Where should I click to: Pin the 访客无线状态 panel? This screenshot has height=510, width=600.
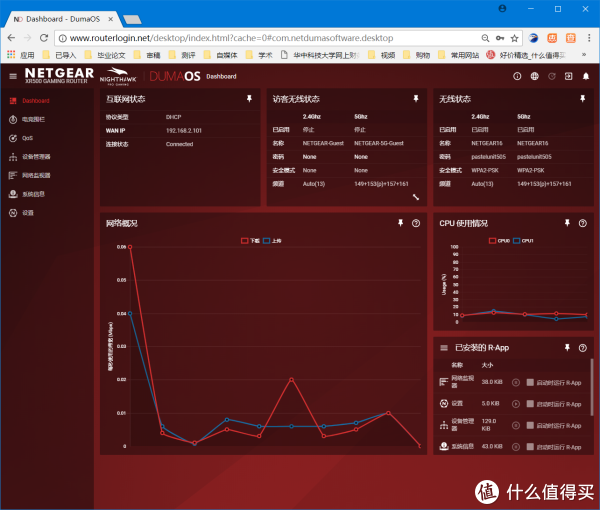click(x=416, y=99)
